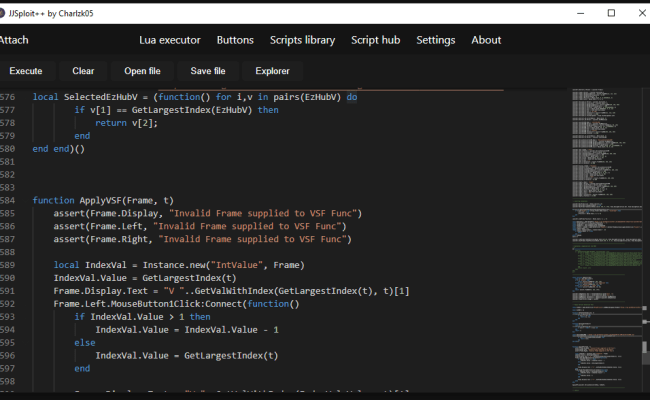
Task: Click 'IndexVal.Value - 1' code line
Action: pos(187,330)
